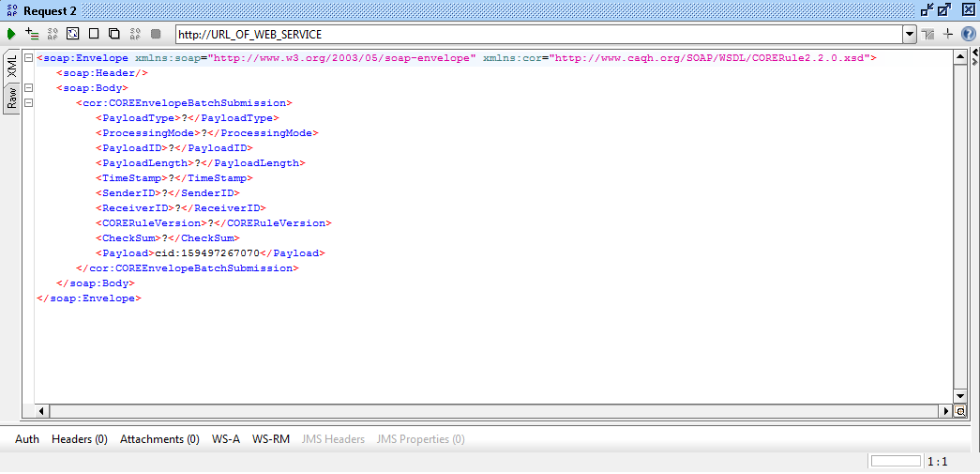Open the Attachments (0) tab

pyautogui.click(x=159, y=439)
